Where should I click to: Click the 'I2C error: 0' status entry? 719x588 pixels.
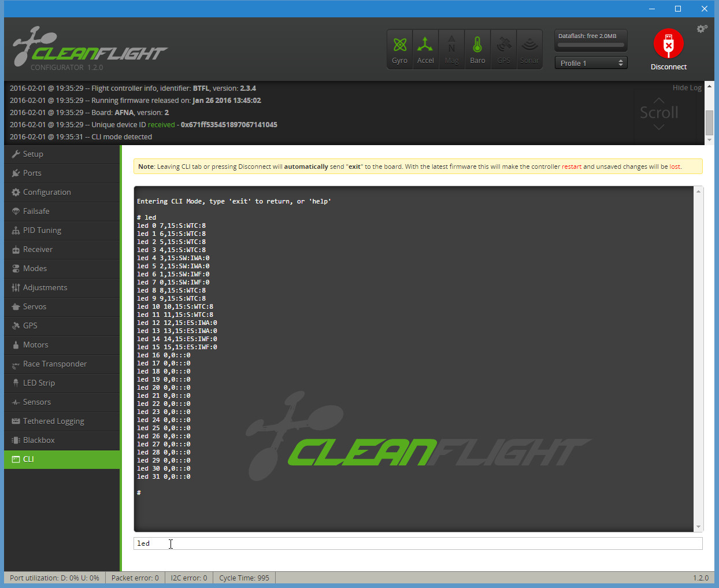pos(189,578)
